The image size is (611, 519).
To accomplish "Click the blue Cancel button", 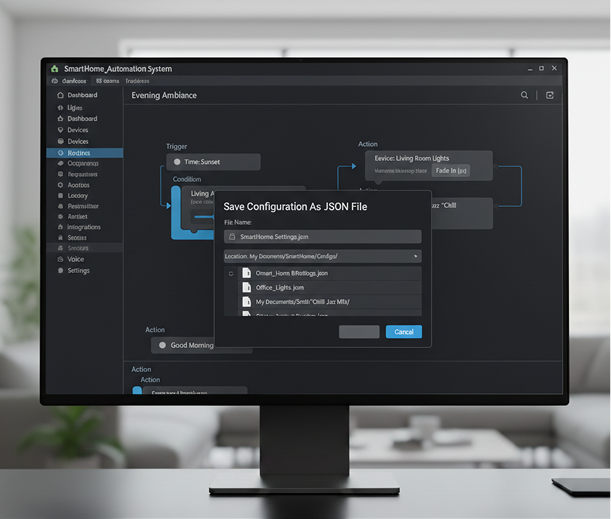I will click(403, 331).
